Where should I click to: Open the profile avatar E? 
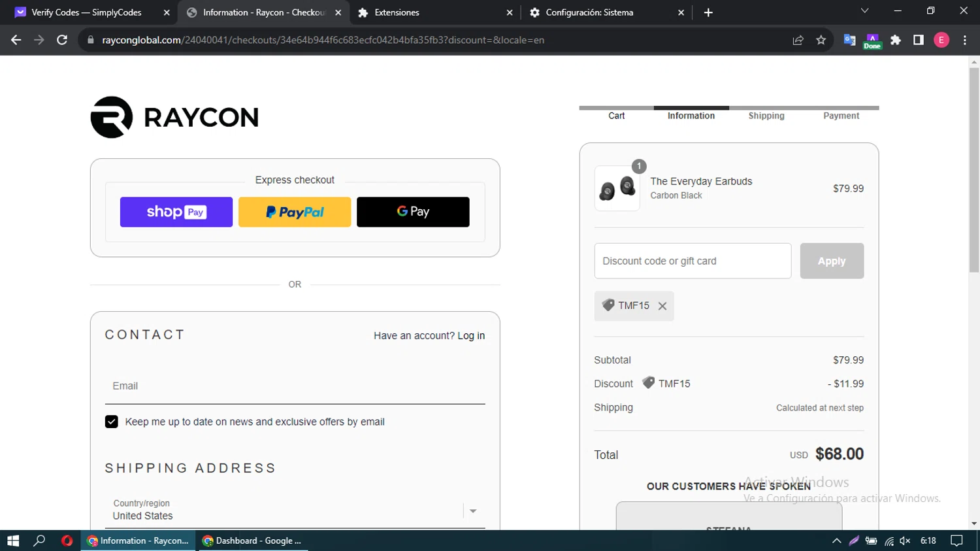coord(941,40)
